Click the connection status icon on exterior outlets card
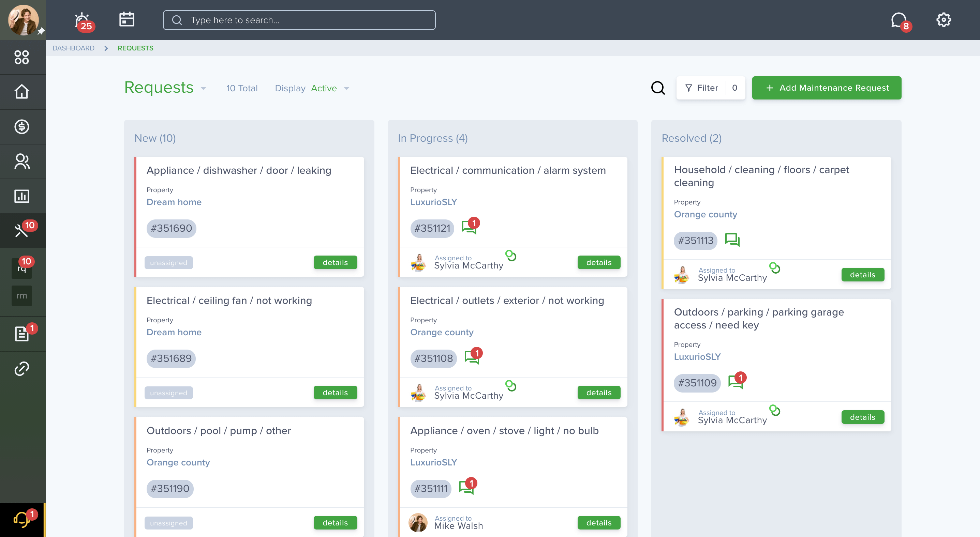980x537 pixels. point(510,386)
